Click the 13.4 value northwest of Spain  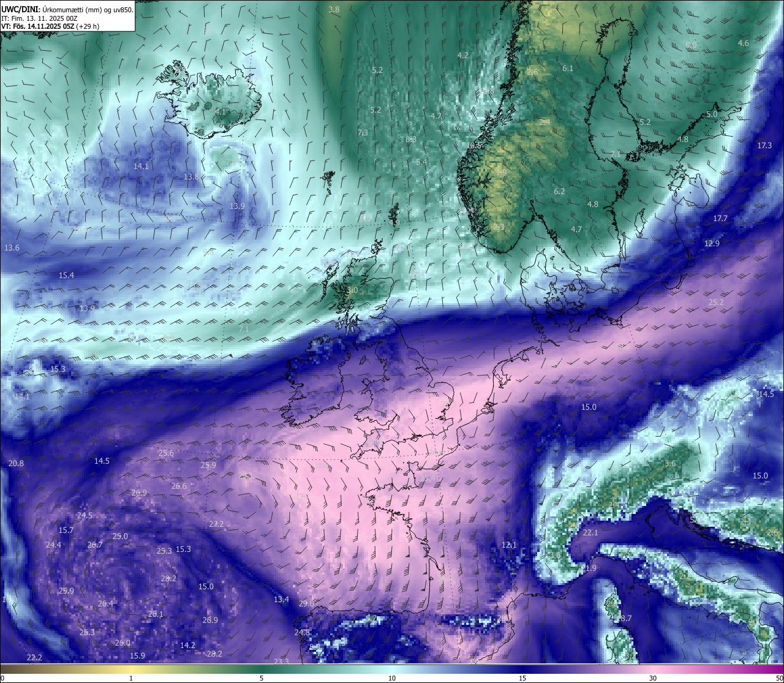pyautogui.click(x=281, y=600)
